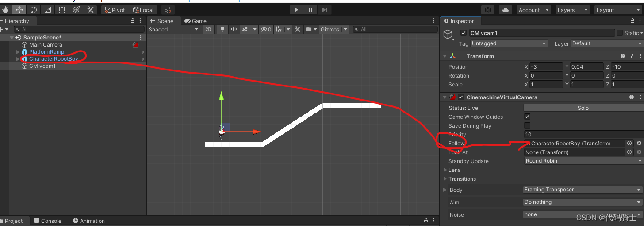This screenshot has height=226, width=644.
Task: Switch to the Game tab
Action: point(195,21)
